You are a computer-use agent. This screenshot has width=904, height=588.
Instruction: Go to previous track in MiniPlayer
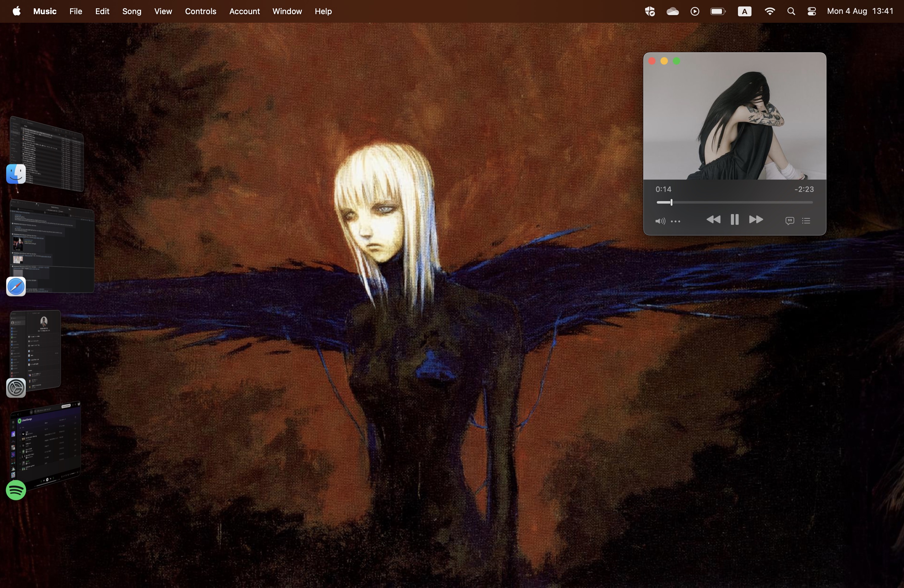click(x=713, y=220)
